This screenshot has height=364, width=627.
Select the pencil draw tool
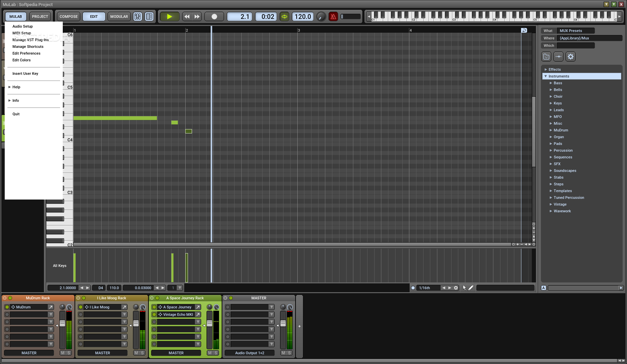(x=471, y=288)
